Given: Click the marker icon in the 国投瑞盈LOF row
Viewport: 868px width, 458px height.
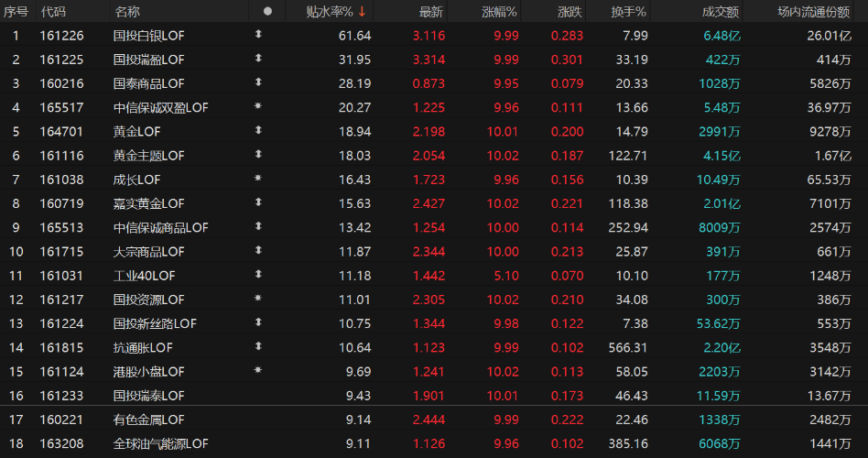Looking at the screenshot, I should [258, 58].
